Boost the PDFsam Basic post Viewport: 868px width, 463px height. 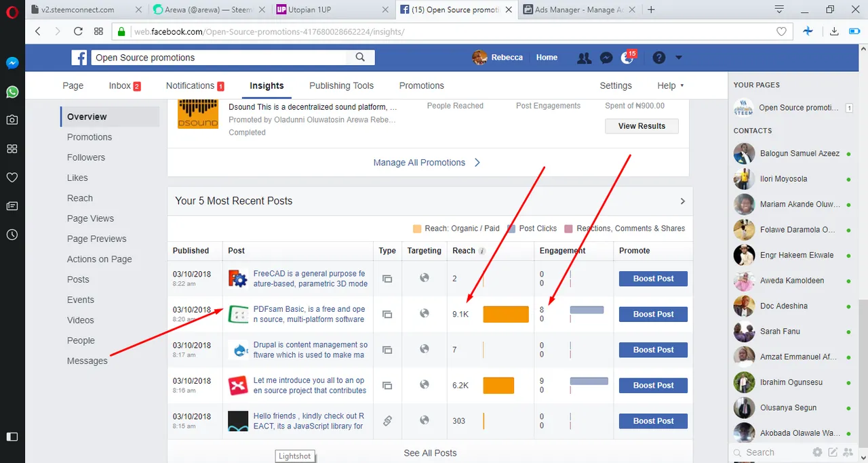653,315
